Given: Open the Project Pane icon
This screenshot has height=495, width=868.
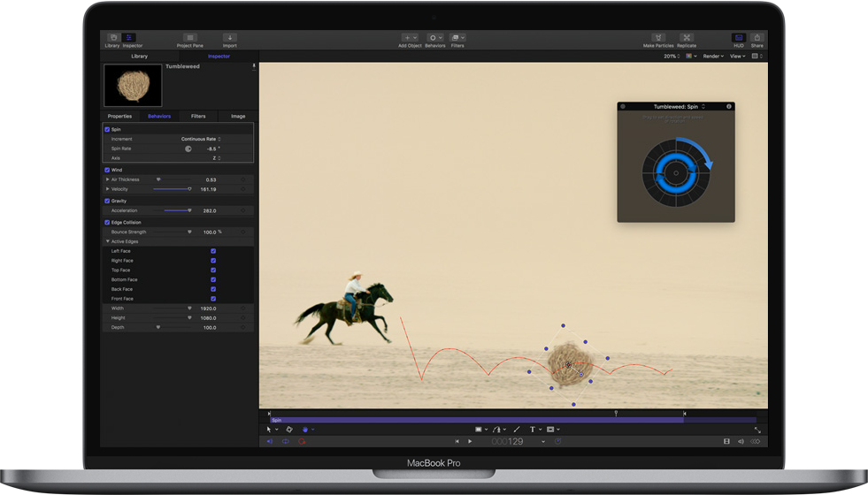Looking at the screenshot, I should coord(189,38).
